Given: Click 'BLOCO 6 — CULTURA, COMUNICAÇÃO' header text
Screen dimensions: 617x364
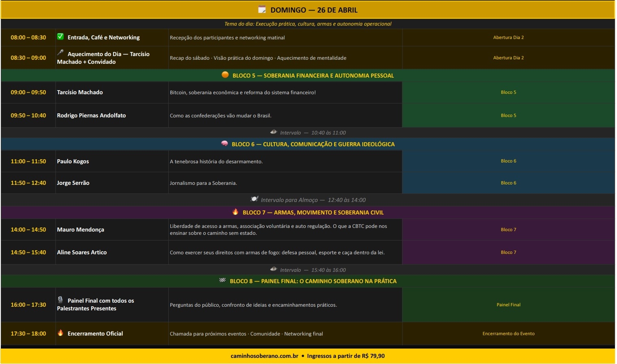Looking at the screenshot, I should [313, 144].
